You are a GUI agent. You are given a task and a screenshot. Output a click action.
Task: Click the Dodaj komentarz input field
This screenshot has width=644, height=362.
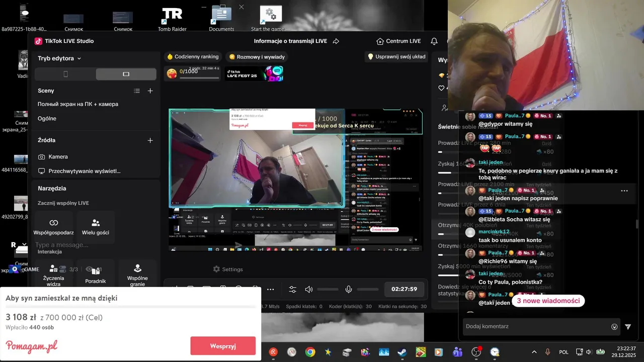536,326
